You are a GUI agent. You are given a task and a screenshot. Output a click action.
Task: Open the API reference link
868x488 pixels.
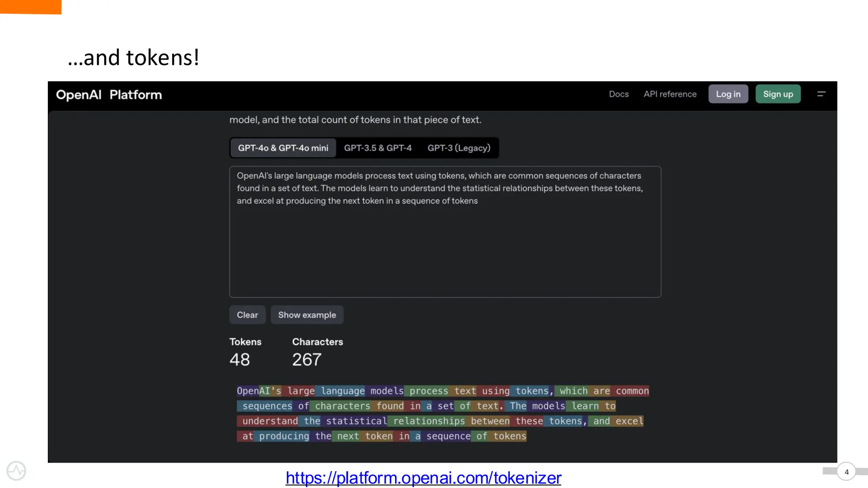tap(670, 94)
